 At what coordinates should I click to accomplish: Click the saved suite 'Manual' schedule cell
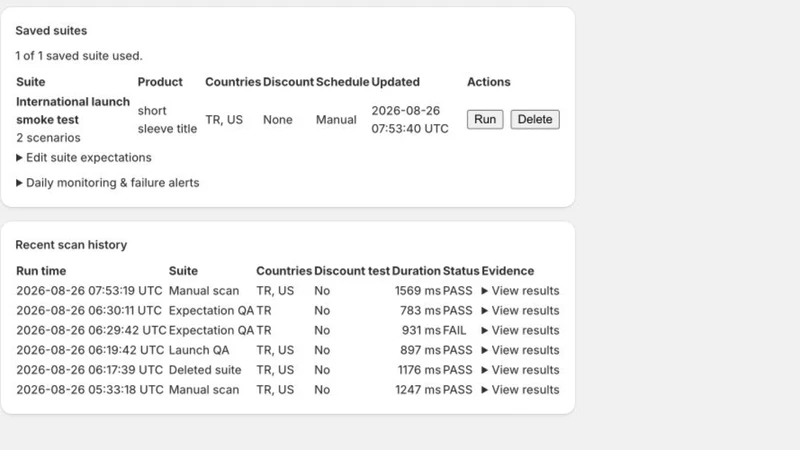[x=336, y=120]
